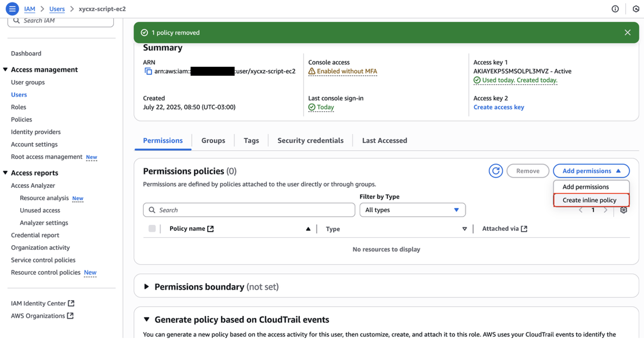Create access key 2
This screenshot has height=340, width=644.
tap(498, 107)
